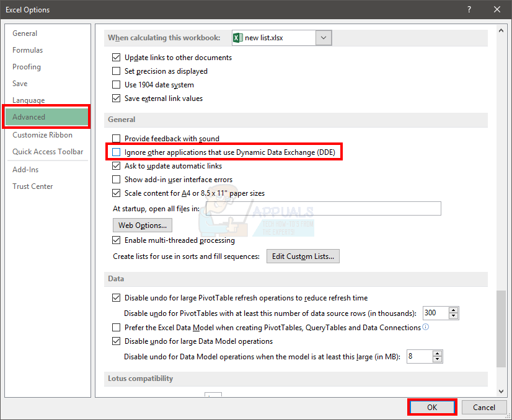Click the PivotTable data source rows field showing 300

[436, 313]
